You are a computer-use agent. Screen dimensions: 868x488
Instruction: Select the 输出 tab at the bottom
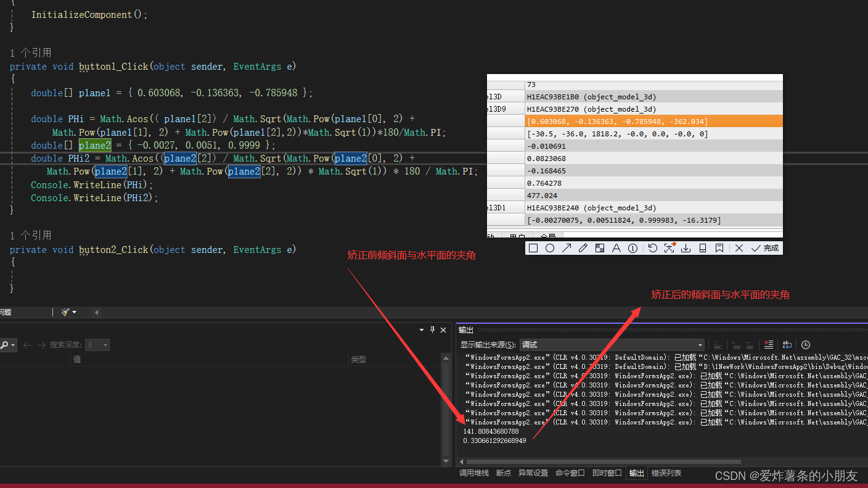(637, 473)
